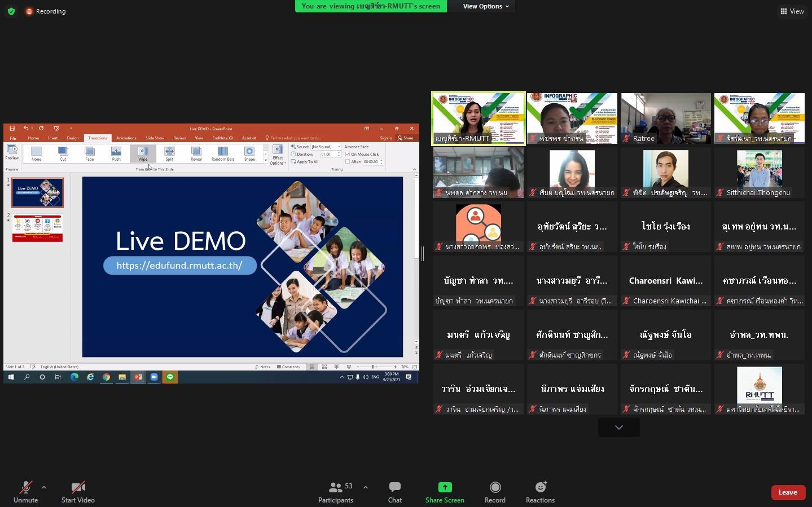Enable the After checkbox in Timing
Screen dimensions: 812x507
pos(348,162)
